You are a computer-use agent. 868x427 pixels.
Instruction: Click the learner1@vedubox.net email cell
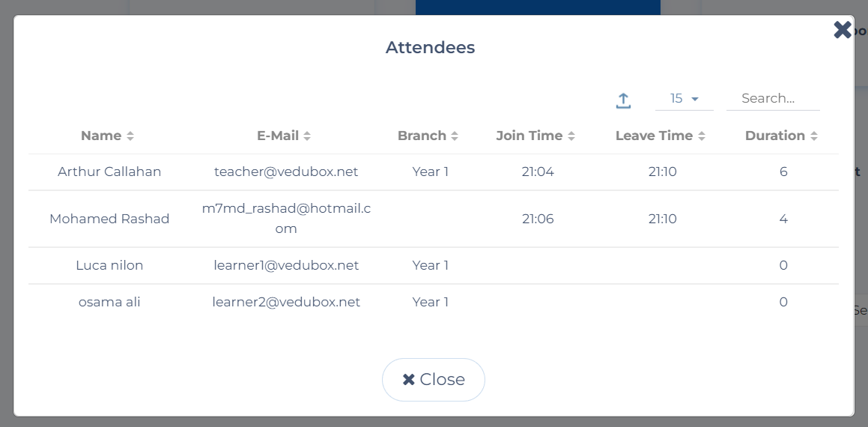coord(286,265)
